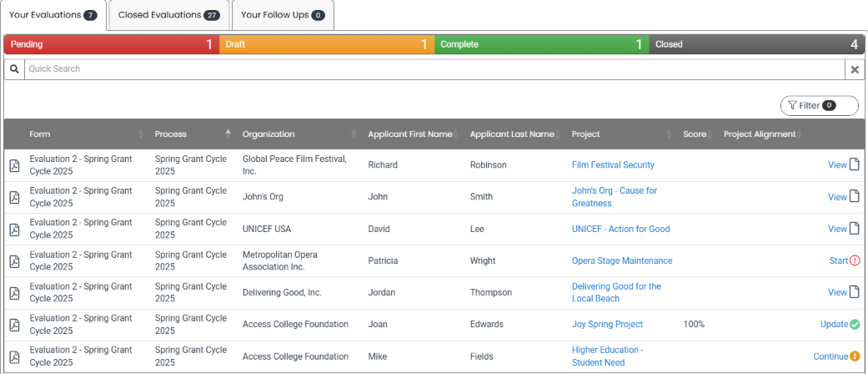Screen dimensions: 868x374
Task: Click View for David Lee evaluation
Action: pyautogui.click(x=837, y=228)
